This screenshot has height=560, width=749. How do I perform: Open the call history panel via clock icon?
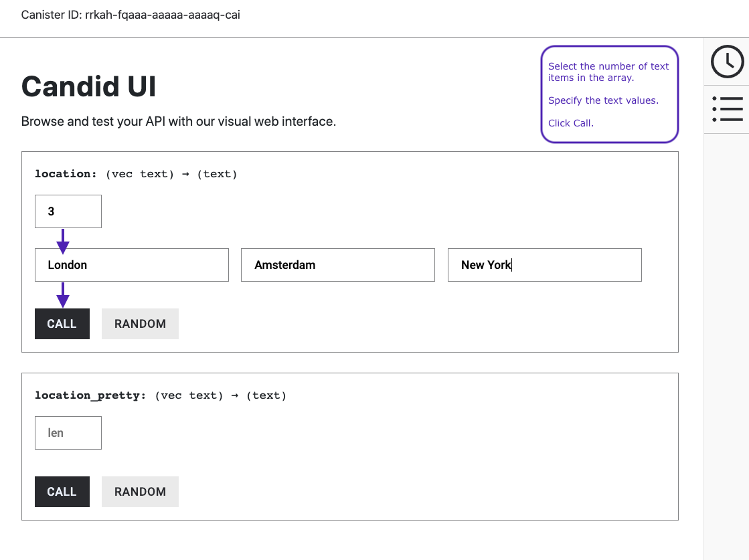click(x=727, y=61)
